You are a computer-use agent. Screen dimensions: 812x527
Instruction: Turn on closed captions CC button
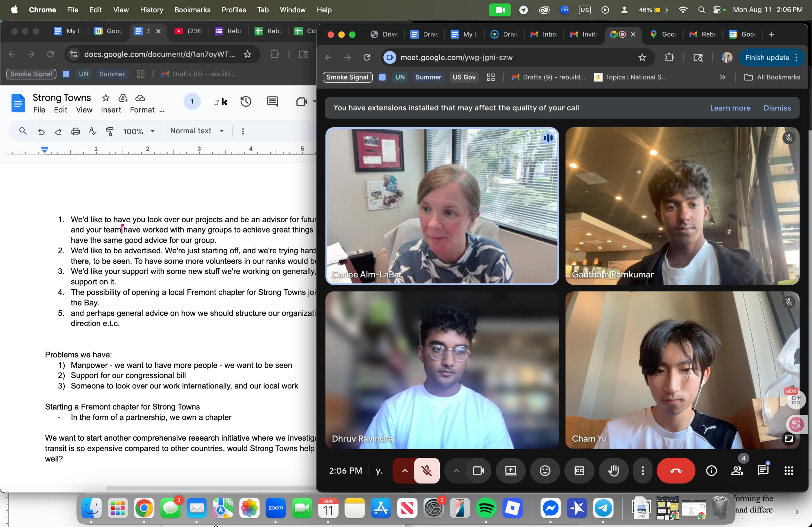[x=579, y=471]
